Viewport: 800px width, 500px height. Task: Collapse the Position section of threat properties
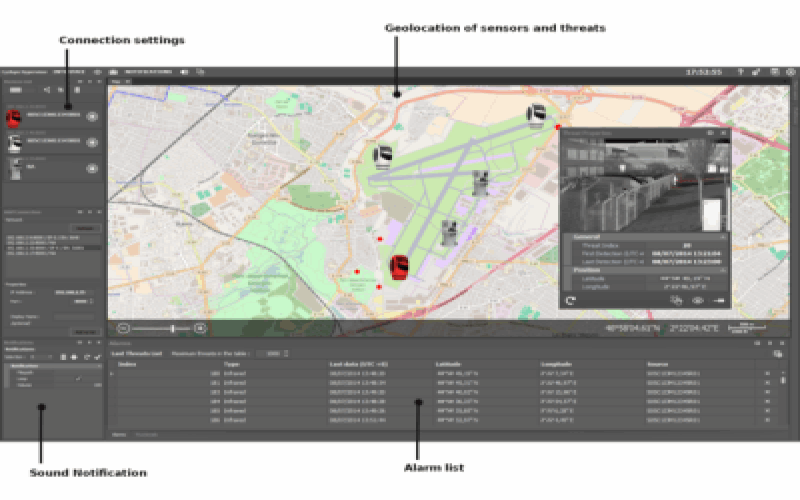pos(723,270)
